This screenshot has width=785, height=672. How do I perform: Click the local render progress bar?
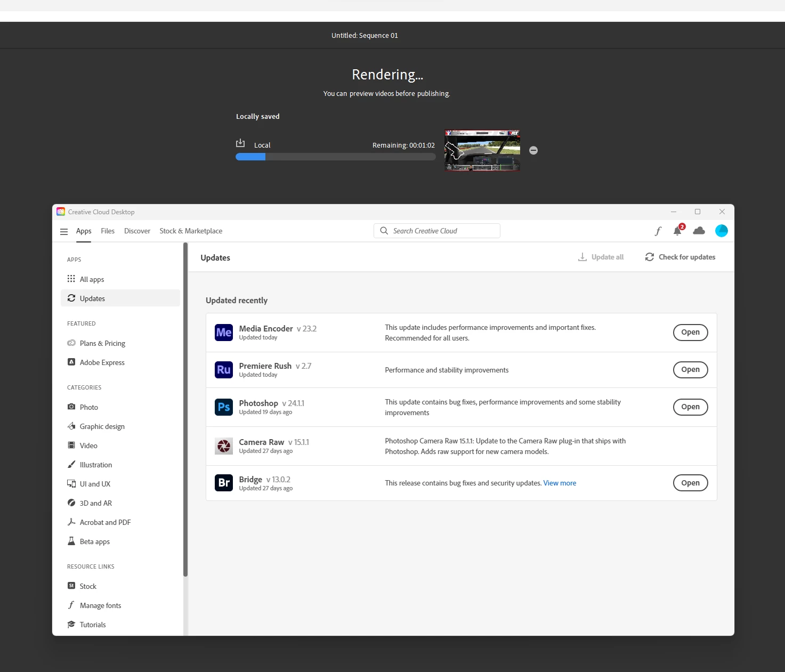pos(336,157)
